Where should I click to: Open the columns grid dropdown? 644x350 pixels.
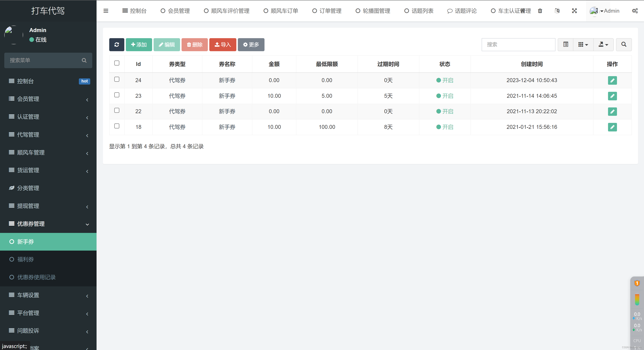pos(583,44)
